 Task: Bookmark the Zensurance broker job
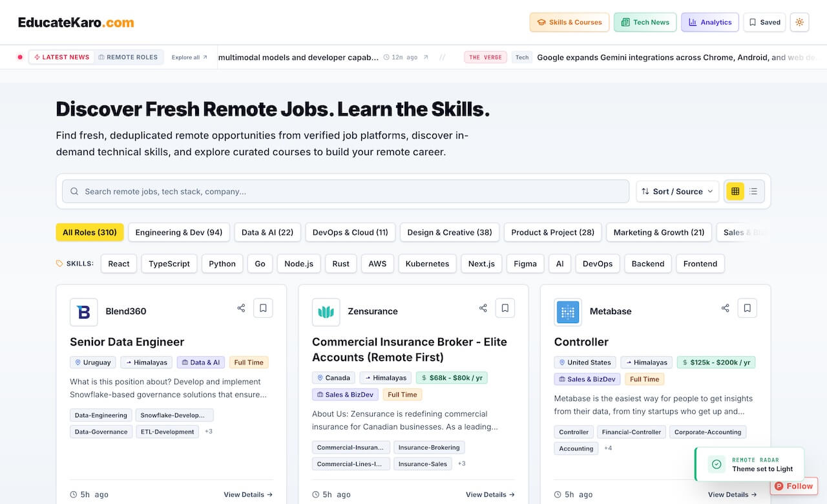(x=505, y=308)
